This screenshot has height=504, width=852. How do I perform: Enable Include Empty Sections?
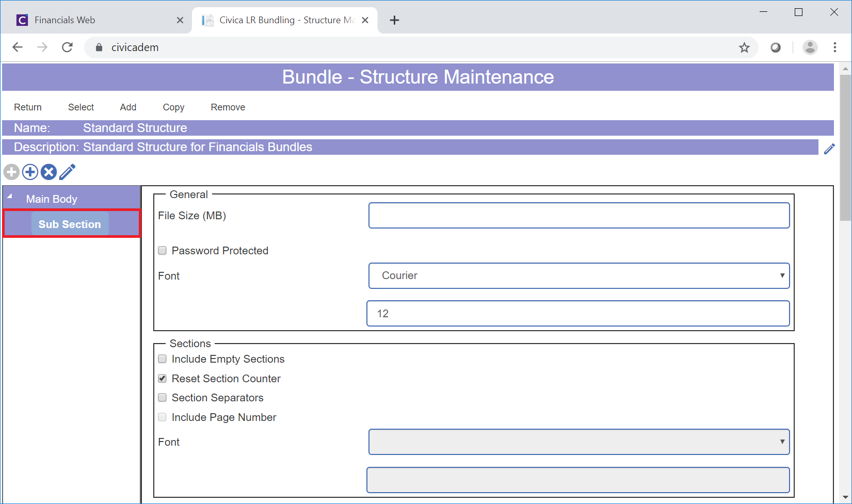click(162, 359)
